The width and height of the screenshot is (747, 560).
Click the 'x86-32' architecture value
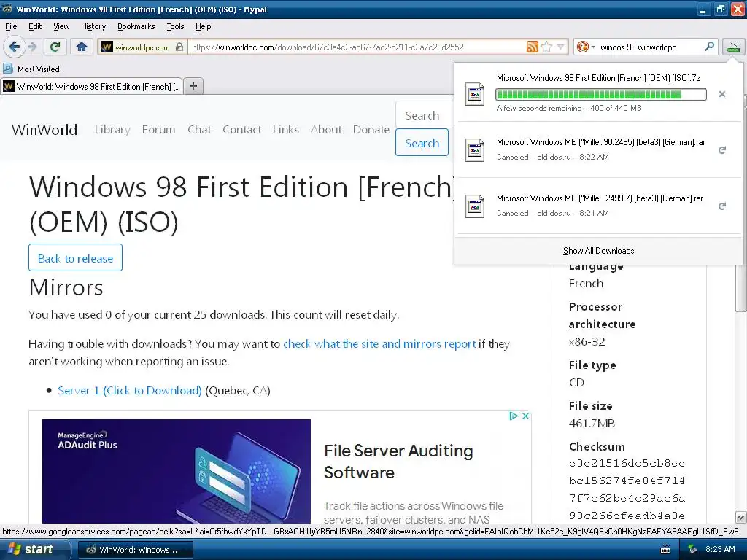(x=587, y=341)
